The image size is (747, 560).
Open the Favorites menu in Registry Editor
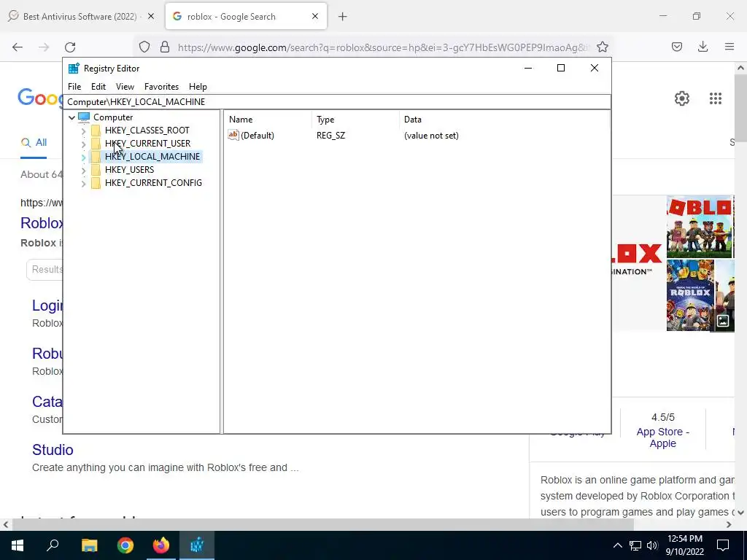[161, 87]
